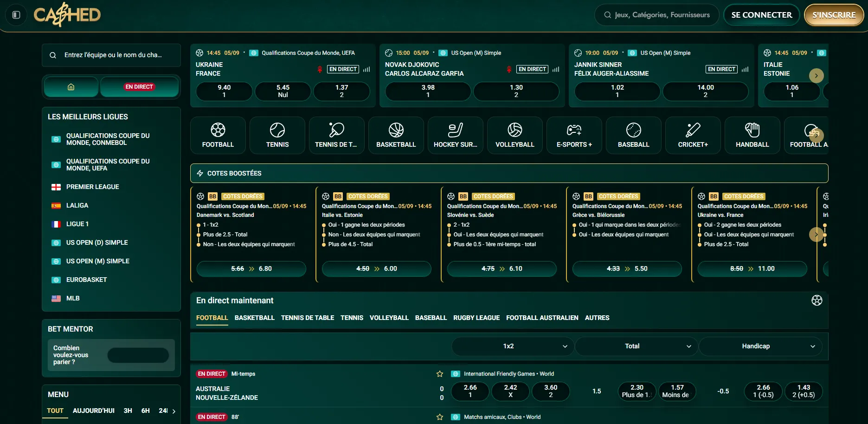Select the AUJOURD'HUI time filter tab
Screen dimensions: 868x424
[93, 411]
